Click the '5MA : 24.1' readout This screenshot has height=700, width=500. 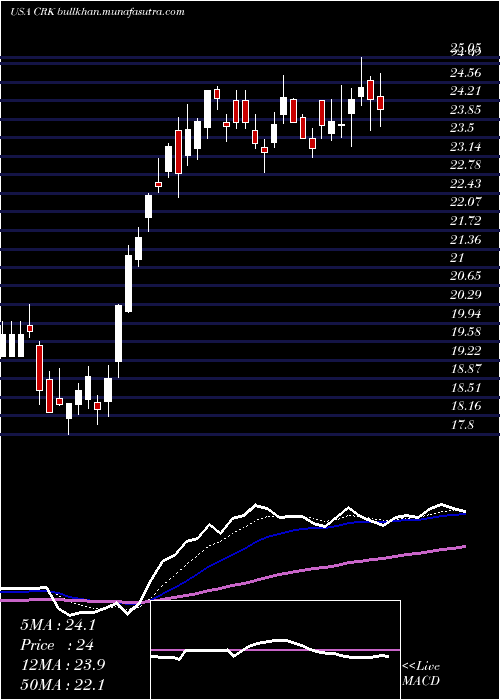[x=58, y=625]
